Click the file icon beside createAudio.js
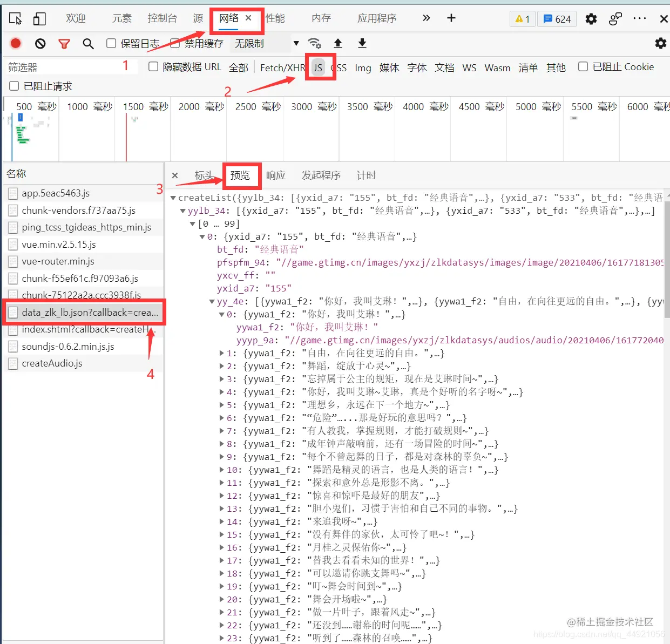This screenshot has width=670, height=644. pos(13,363)
